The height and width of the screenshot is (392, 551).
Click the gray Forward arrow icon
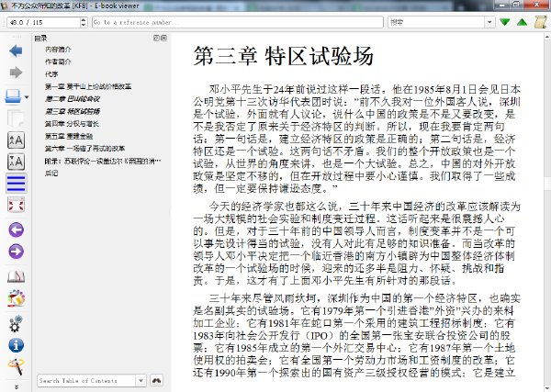[x=16, y=73]
